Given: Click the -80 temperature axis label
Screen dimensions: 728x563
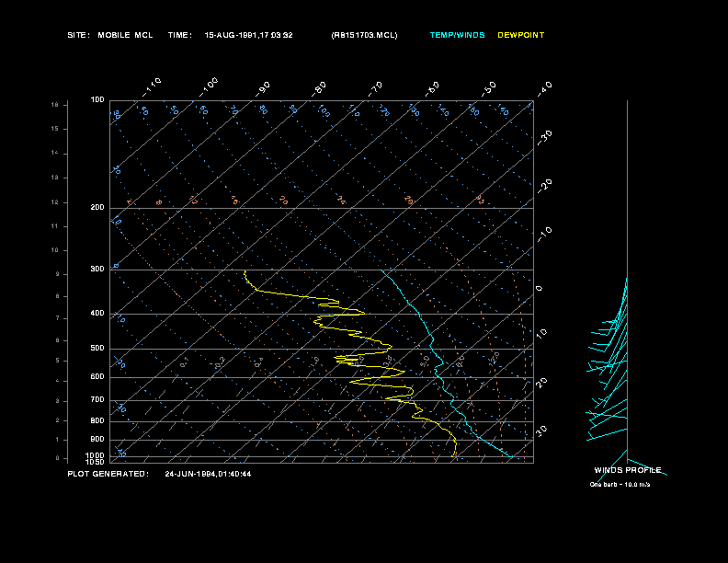Looking at the screenshot, I should [x=319, y=89].
